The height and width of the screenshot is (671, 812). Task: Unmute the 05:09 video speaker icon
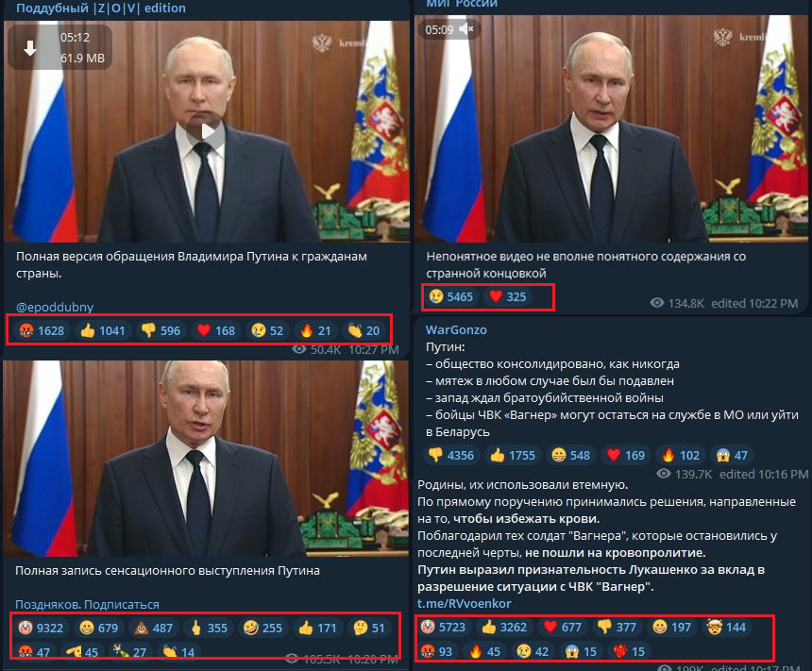[x=466, y=29]
